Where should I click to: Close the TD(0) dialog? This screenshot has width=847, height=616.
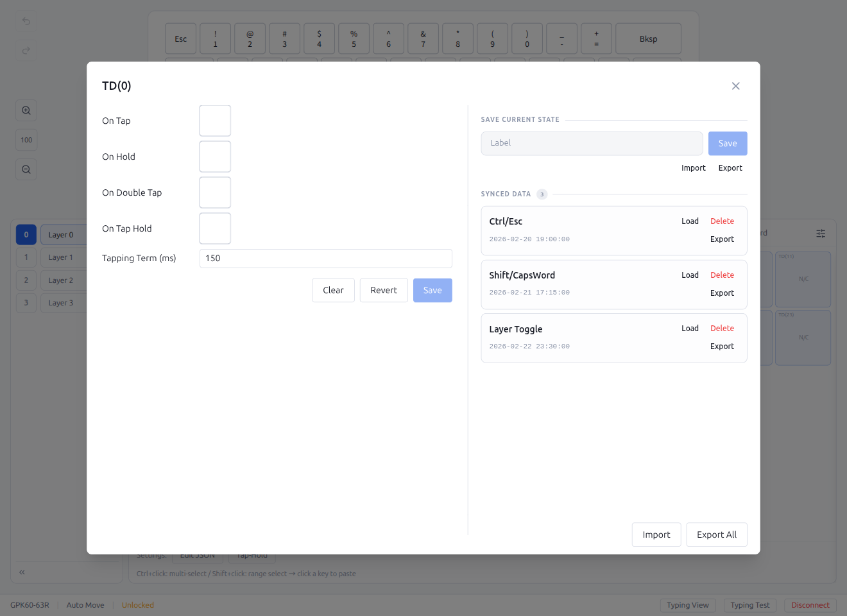(x=735, y=85)
